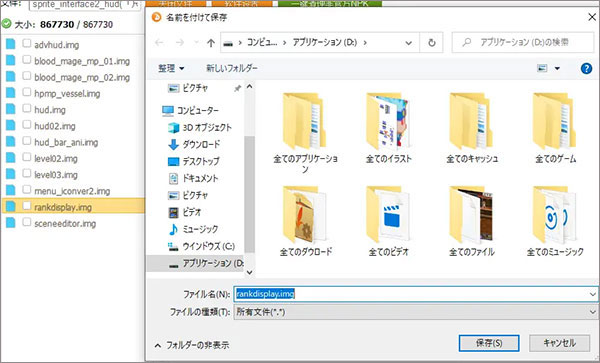Open the recent locations dropdown arrow
The height and width of the screenshot is (363, 600).
196,42
